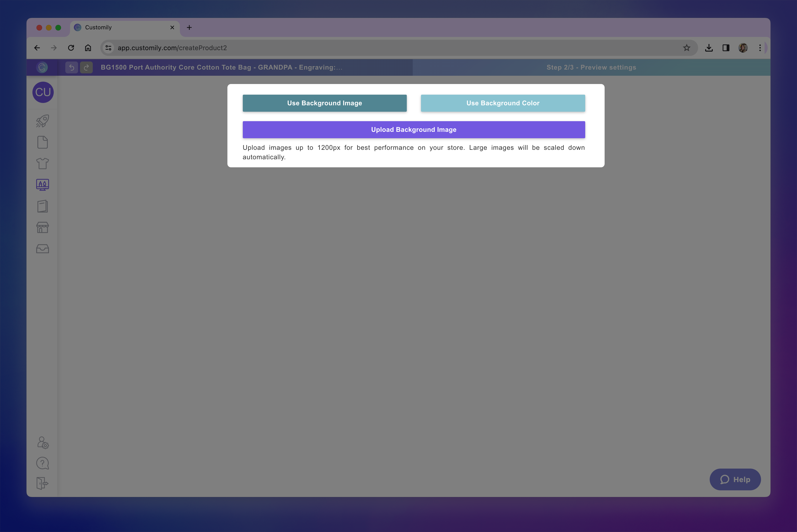This screenshot has width=797, height=532.
Task: Click the rocket launch icon in sidebar
Action: tap(42, 121)
